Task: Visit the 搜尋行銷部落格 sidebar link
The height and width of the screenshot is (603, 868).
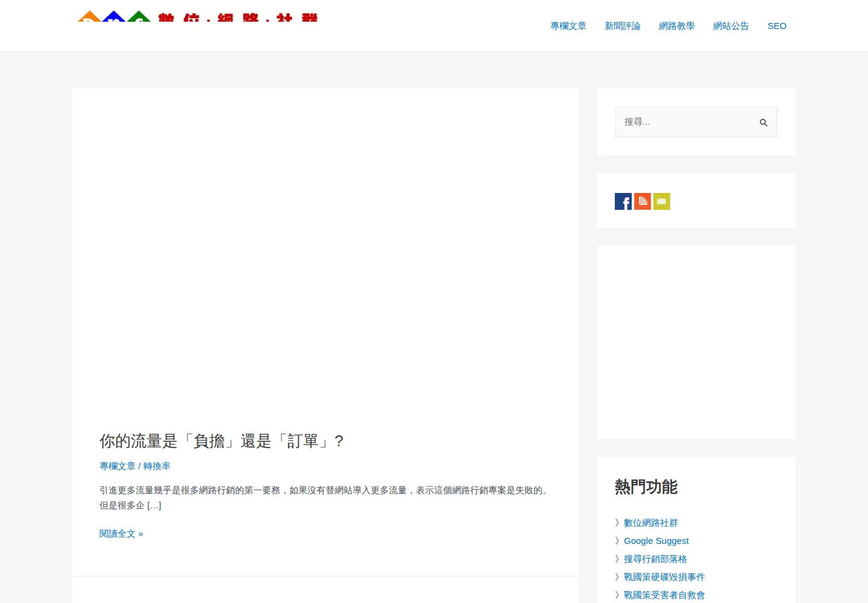Action: [655, 559]
